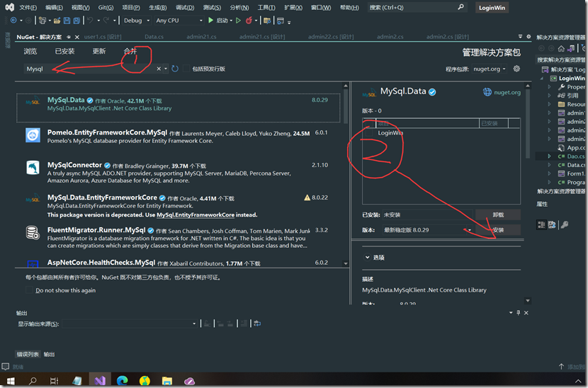The height and width of the screenshot is (388, 588).
Task: Select Form1 in Solution Explorer
Action: pos(575,173)
